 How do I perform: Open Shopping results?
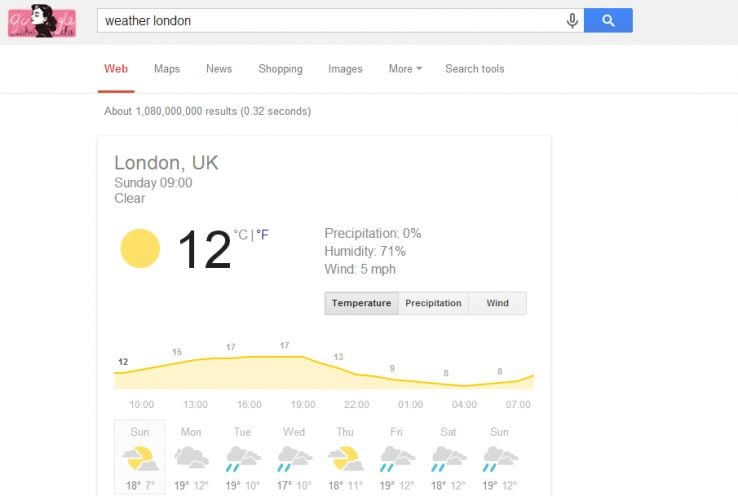click(280, 69)
